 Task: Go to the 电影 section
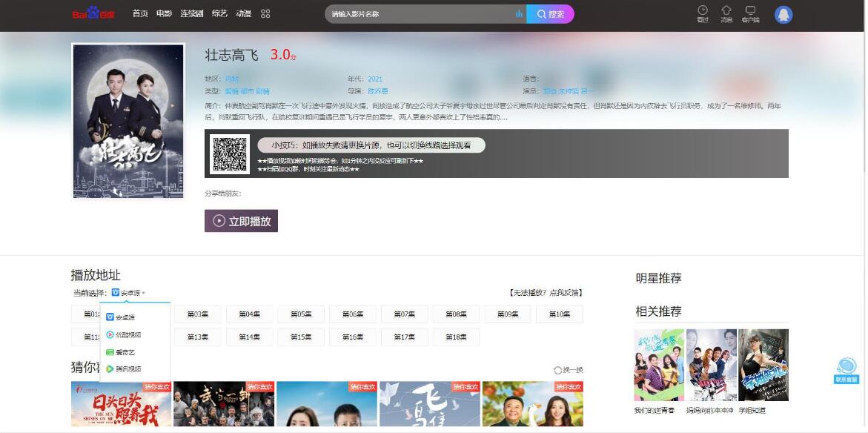pyautogui.click(x=164, y=13)
